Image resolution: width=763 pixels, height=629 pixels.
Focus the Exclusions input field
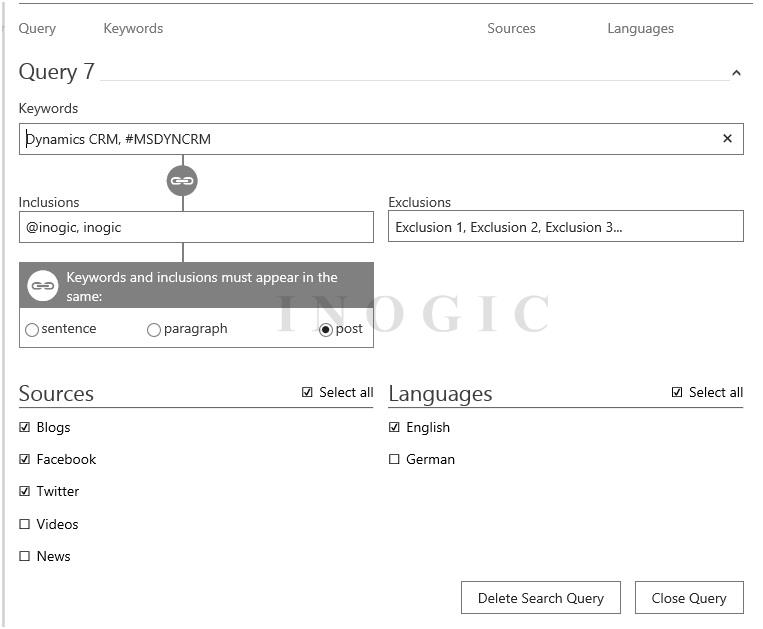click(x=565, y=226)
